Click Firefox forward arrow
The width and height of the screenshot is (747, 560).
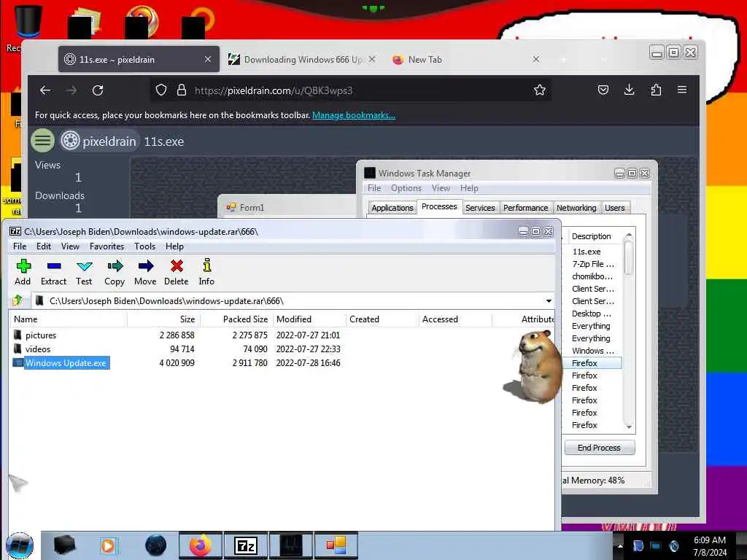pos(71,90)
